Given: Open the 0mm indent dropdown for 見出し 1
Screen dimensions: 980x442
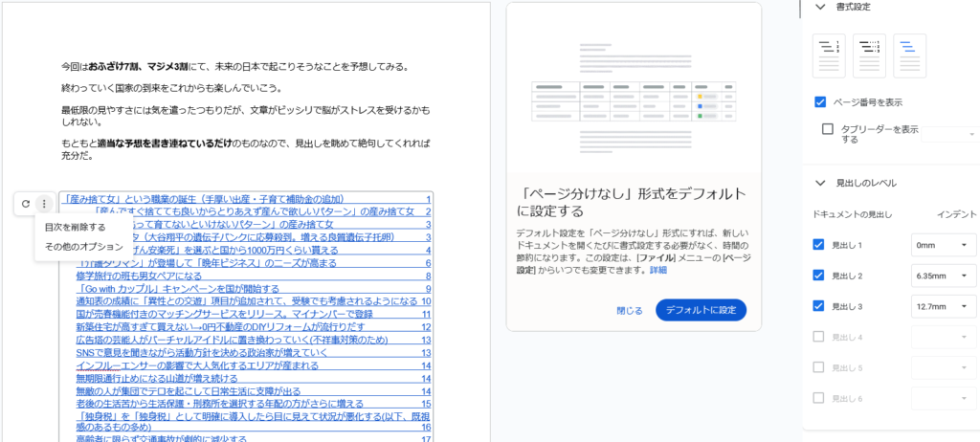Looking at the screenshot, I should point(943,245).
